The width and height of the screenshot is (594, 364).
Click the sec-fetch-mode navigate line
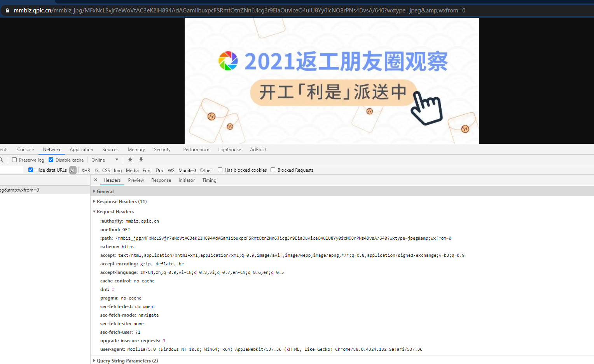(x=129, y=315)
